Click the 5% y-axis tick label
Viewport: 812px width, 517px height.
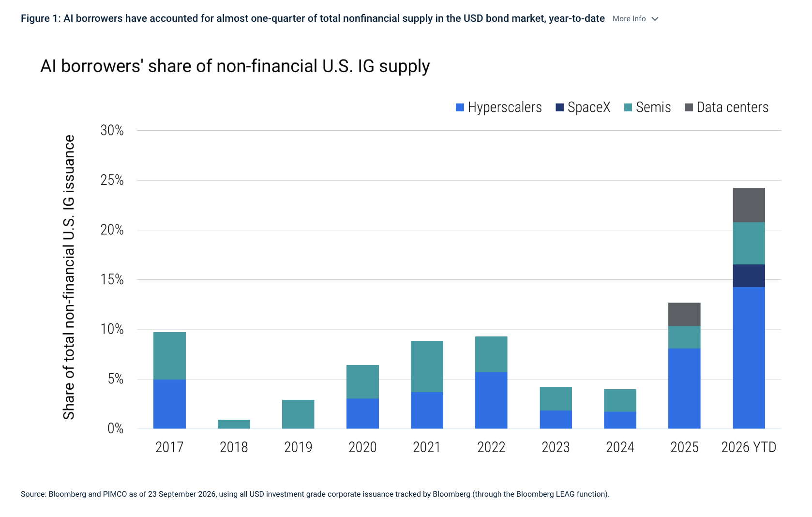(116, 379)
